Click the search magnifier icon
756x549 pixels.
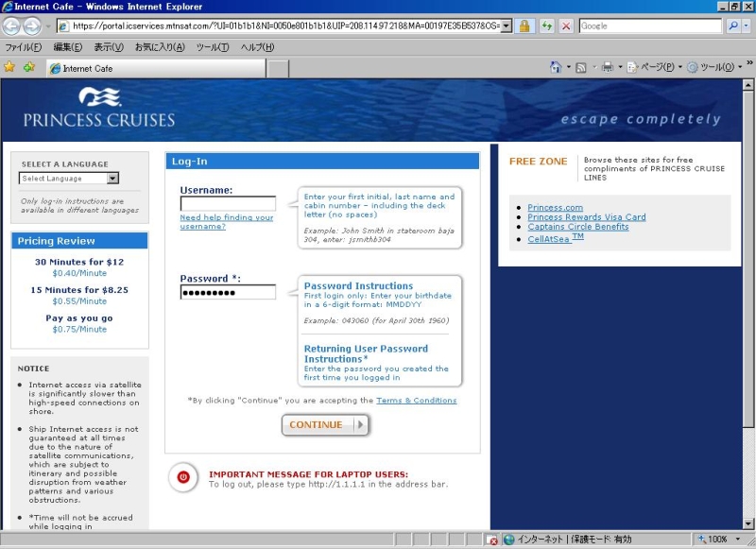click(x=733, y=26)
